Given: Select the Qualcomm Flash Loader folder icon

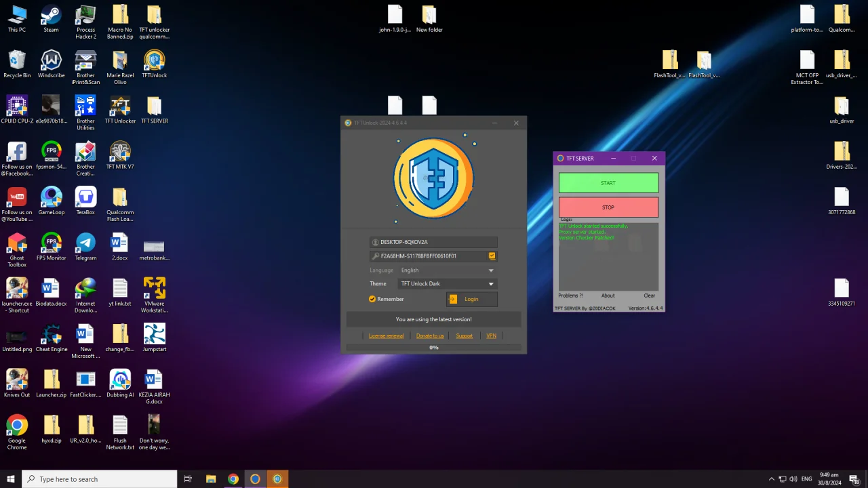Looking at the screenshot, I should [x=120, y=204].
